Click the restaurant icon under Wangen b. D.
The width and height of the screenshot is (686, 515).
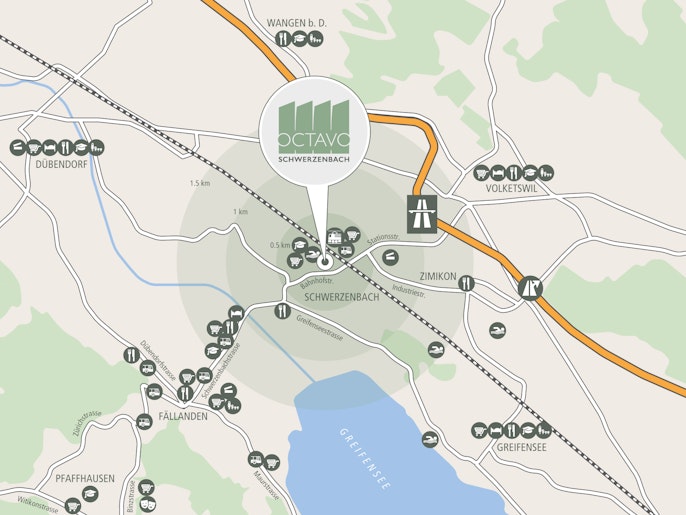point(284,39)
